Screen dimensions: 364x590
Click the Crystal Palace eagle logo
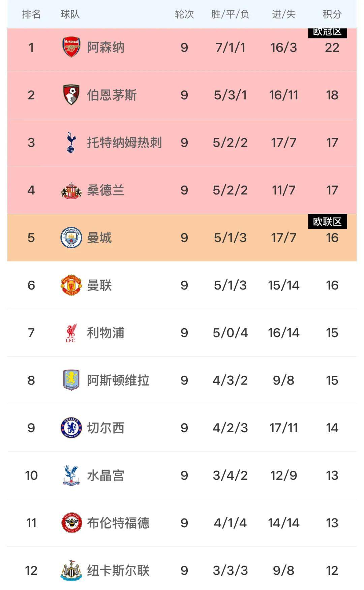coord(71,475)
